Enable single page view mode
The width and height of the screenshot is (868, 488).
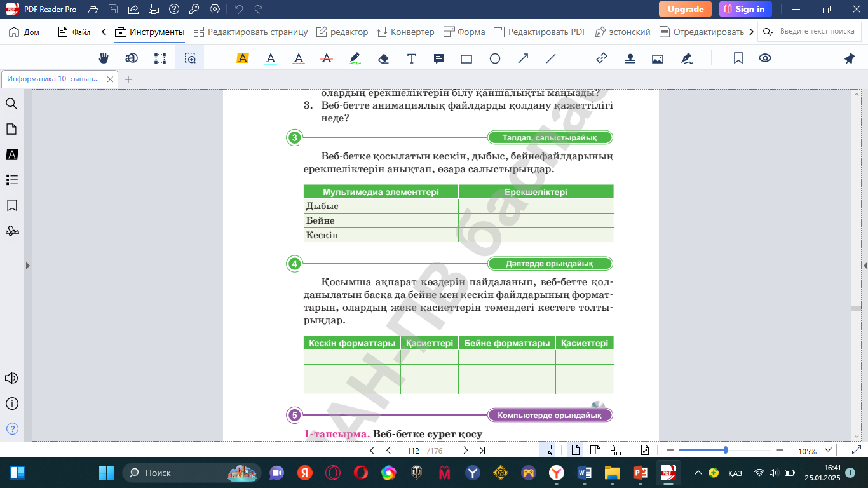tap(575, 451)
